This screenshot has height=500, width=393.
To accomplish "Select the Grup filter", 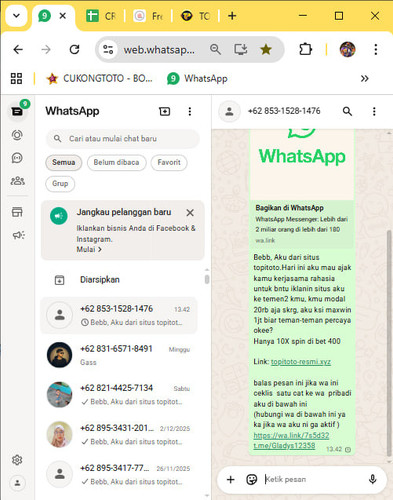I will (60, 184).
